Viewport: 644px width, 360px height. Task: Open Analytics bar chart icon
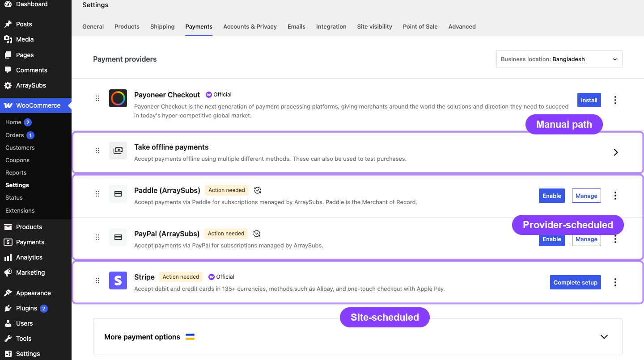coord(8,257)
